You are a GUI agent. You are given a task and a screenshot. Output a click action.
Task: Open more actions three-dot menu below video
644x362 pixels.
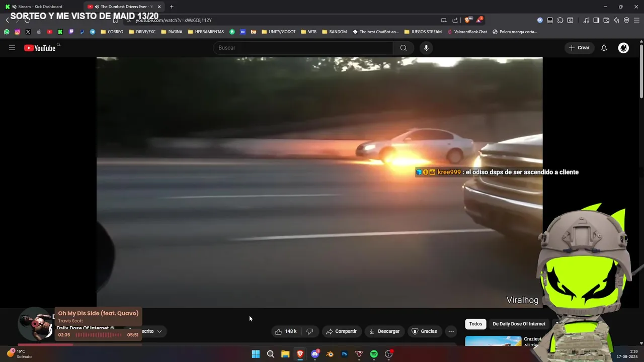pos(451,331)
